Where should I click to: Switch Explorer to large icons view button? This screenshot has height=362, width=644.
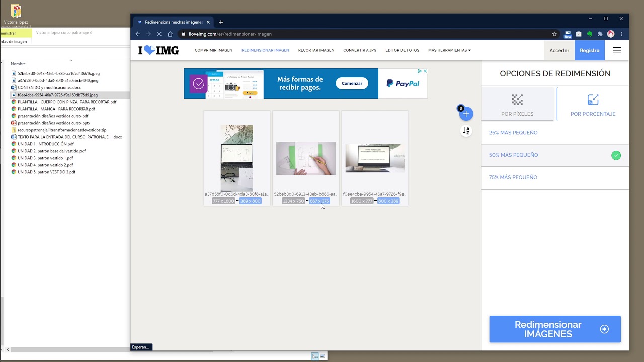(x=323, y=356)
